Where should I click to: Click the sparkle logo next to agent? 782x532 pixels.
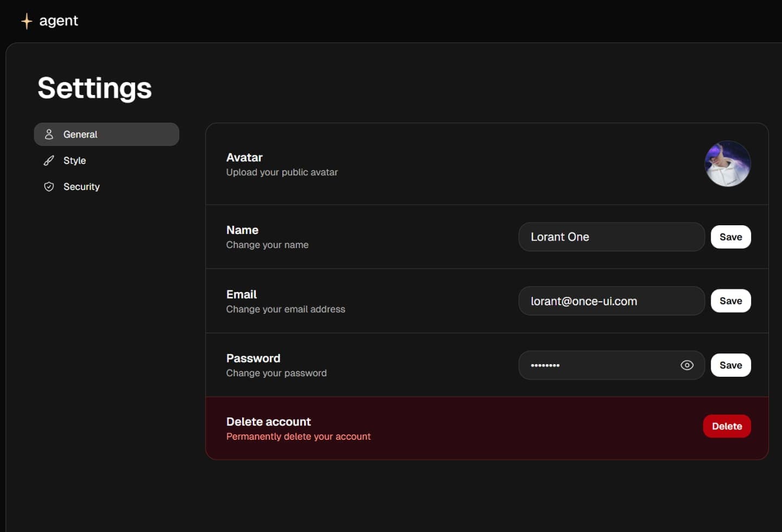[x=26, y=21]
